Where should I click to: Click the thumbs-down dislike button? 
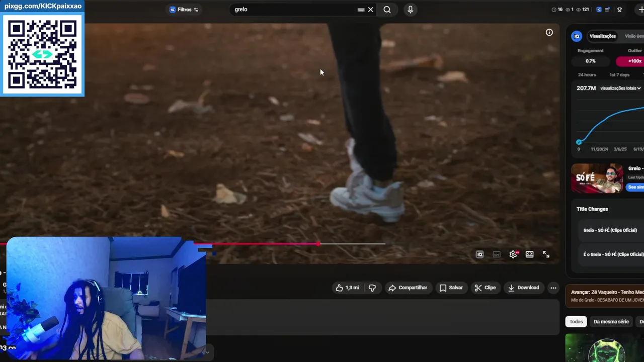coord(372,288)
